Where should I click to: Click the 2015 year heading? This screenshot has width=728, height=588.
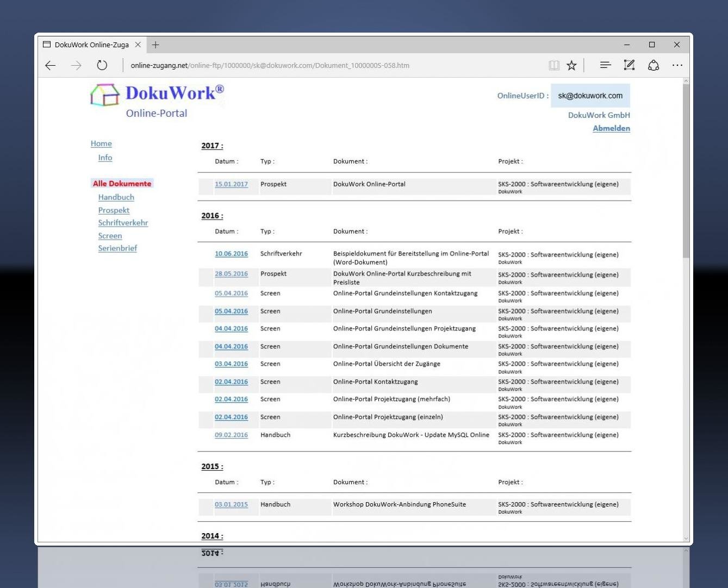212,467
